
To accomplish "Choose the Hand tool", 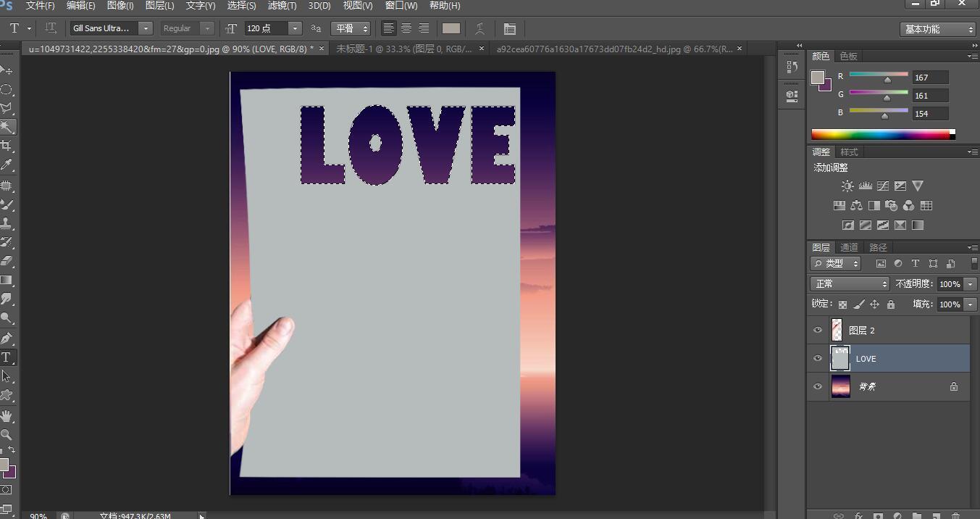I will [7, 415].
